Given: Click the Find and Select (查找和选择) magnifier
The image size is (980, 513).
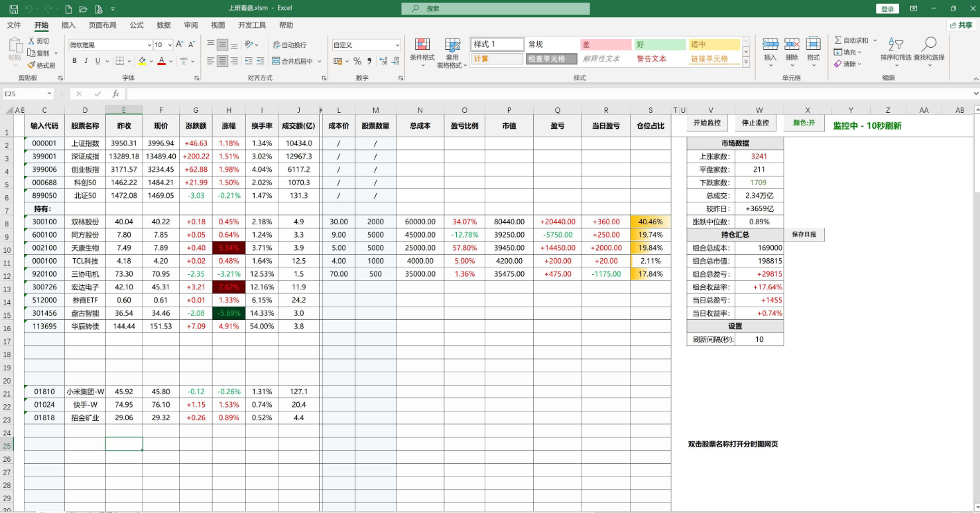Looking at the screenshot, I should pyautogui.click(x=928, y=45).
